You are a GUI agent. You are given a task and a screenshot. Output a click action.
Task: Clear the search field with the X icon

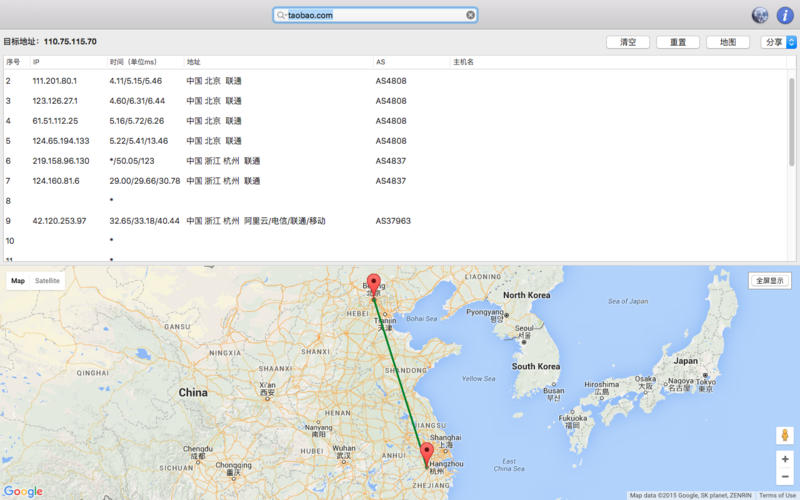[470, 15]
